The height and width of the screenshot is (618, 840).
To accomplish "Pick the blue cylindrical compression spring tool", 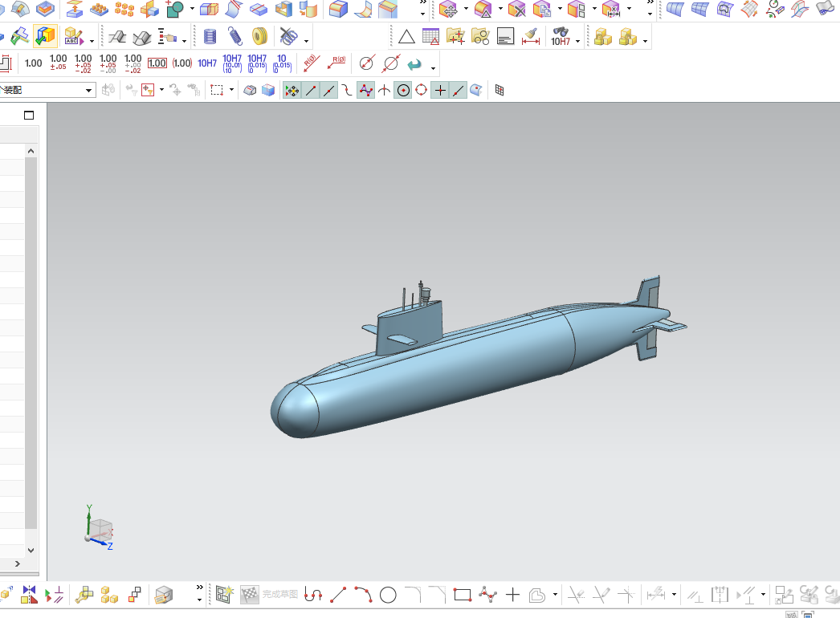I will coord(210,37).
